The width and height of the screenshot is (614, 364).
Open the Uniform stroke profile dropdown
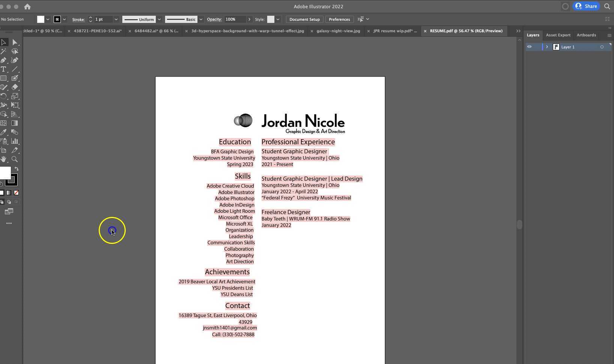tap(159, 20)
